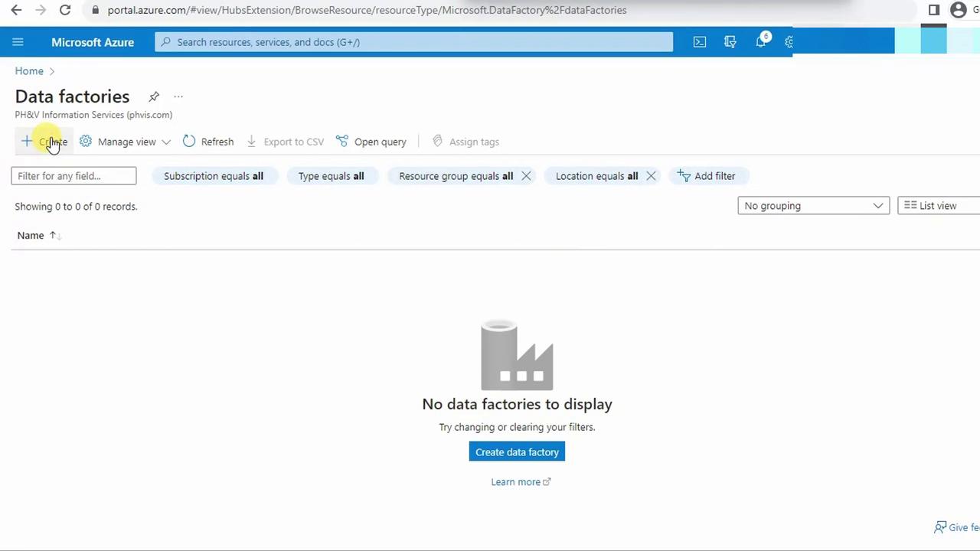Click 'Try changing or clearing your filters.' text
The image size is (980, 551).
pos(517,427)
